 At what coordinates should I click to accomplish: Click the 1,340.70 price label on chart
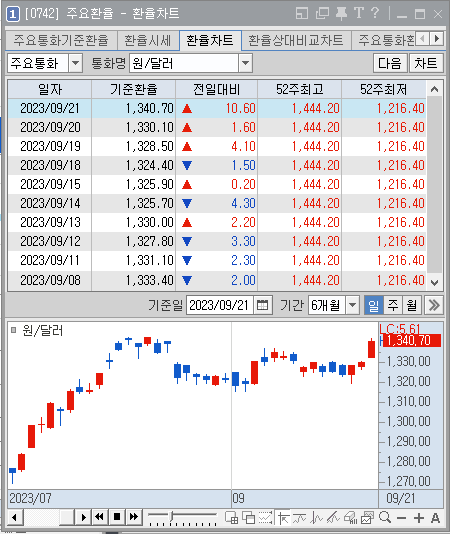pos(412,340)
